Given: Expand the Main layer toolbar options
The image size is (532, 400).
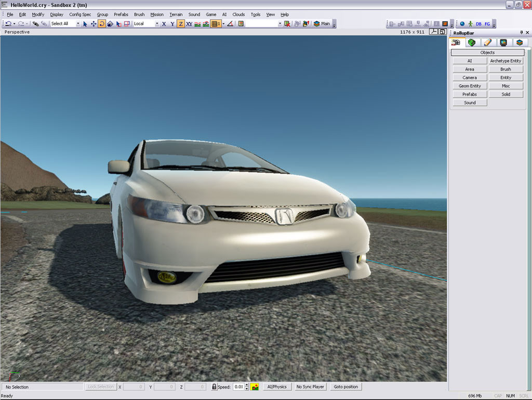Looking at the screenshot, I should (x=334, y=24).
